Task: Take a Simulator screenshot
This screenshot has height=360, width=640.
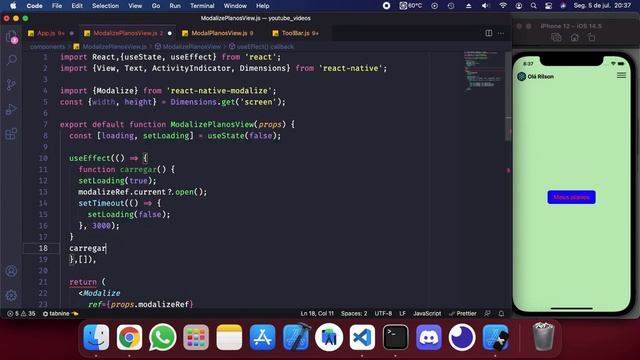Action: 556,38
